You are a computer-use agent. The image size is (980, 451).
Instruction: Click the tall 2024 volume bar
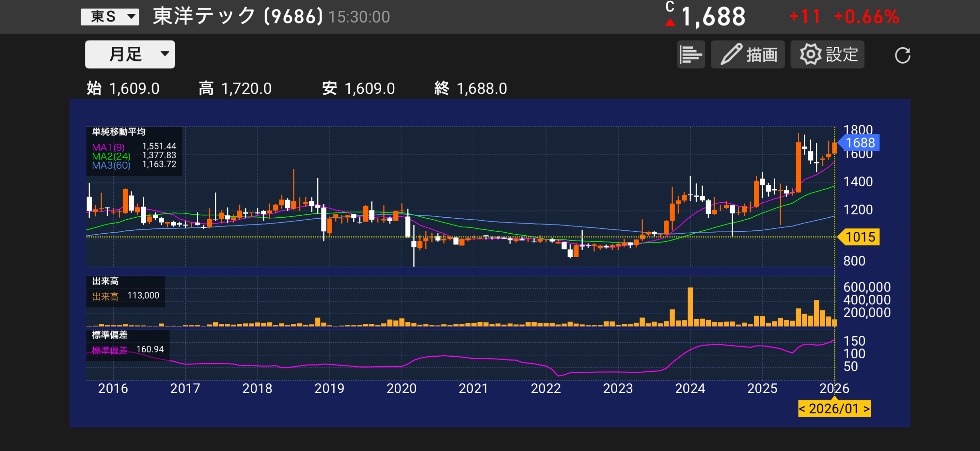690,307
